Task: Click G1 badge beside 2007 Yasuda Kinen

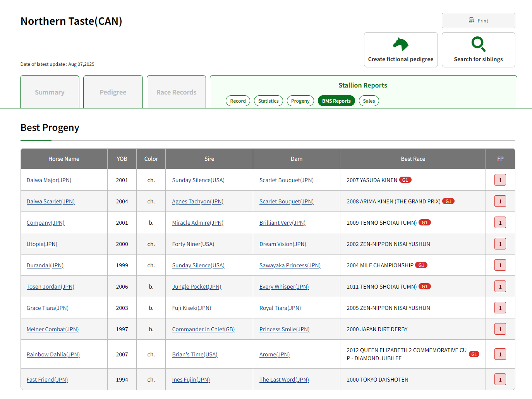Action: click(405, 180)
